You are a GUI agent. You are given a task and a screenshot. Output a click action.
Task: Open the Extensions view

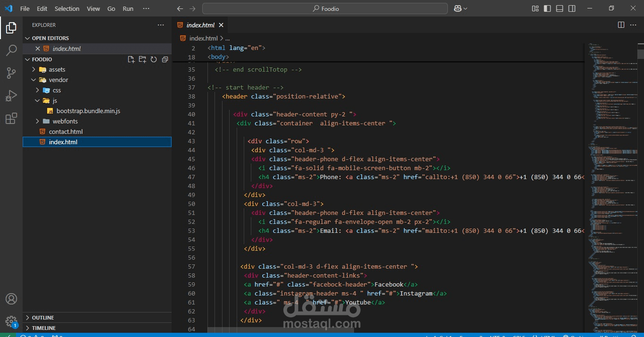tap(11, 118)
